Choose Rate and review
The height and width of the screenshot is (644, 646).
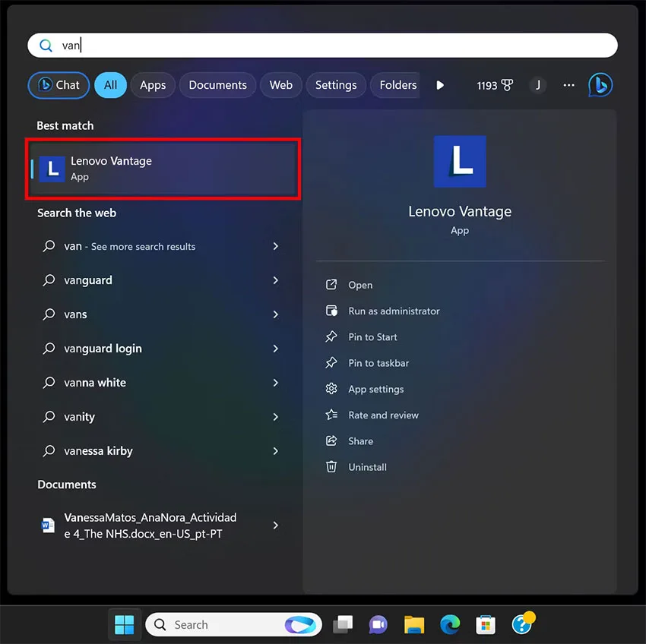click(x=372, y=415)
